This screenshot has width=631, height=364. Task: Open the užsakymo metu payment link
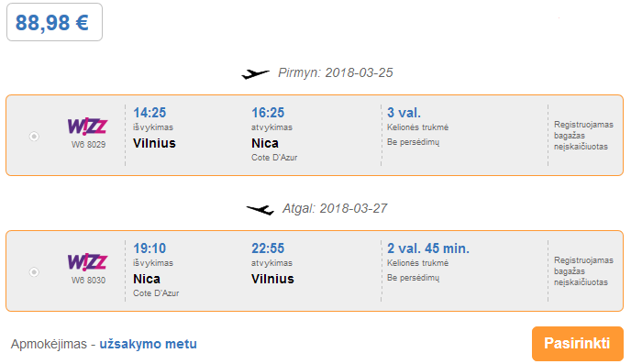(x=148, y=344)
